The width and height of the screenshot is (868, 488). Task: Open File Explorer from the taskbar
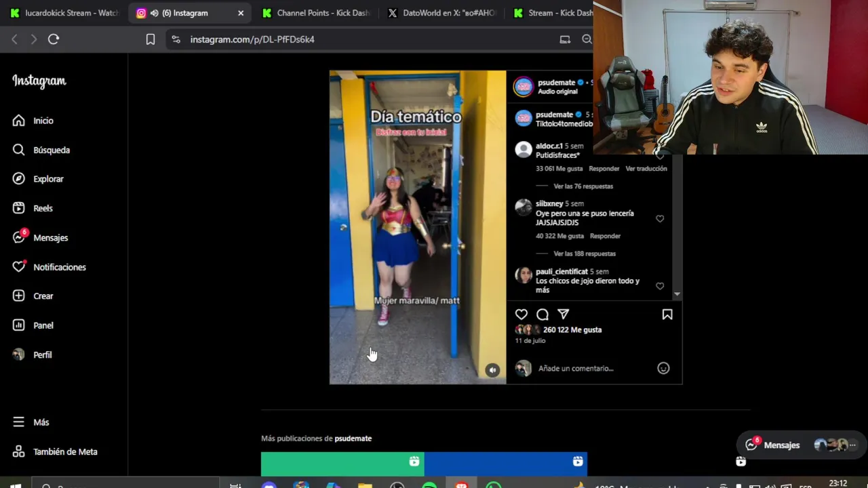[365, 485]
